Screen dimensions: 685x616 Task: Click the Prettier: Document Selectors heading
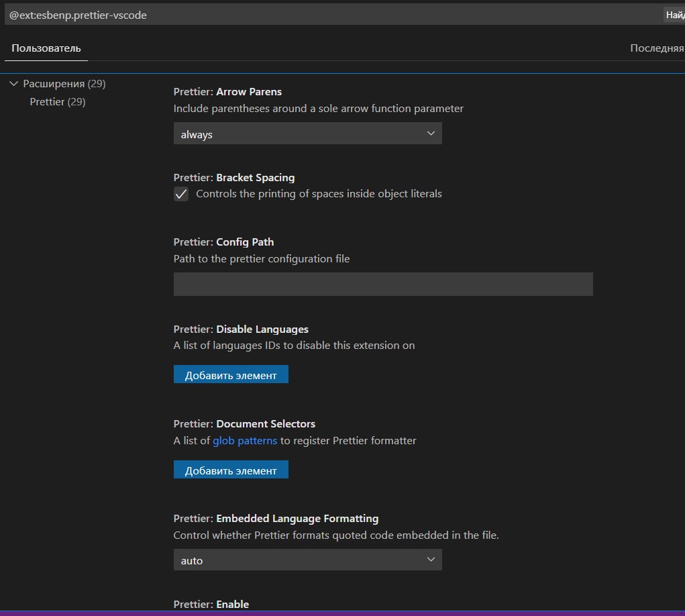(x=244, y=424)
